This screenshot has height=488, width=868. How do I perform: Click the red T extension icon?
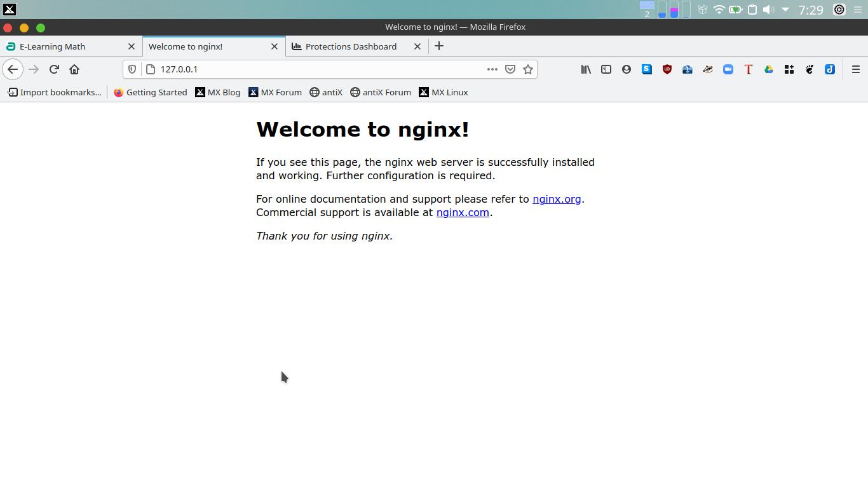pos(749,69)
